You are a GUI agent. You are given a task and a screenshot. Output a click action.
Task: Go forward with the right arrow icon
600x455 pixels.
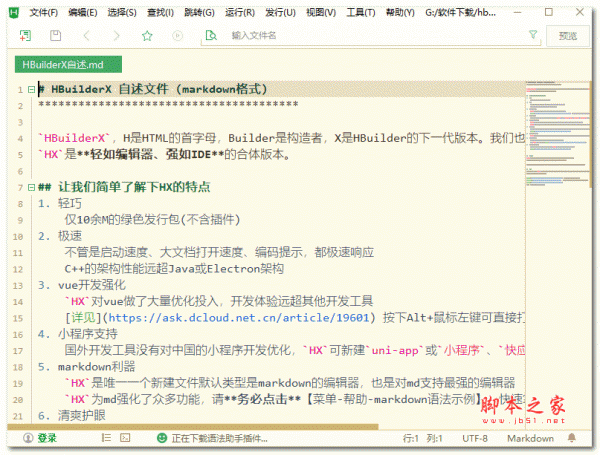point(116,36)
